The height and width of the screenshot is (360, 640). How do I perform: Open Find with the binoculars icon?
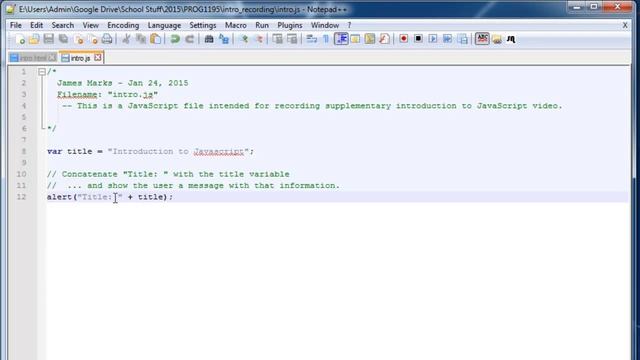(209, 39)
